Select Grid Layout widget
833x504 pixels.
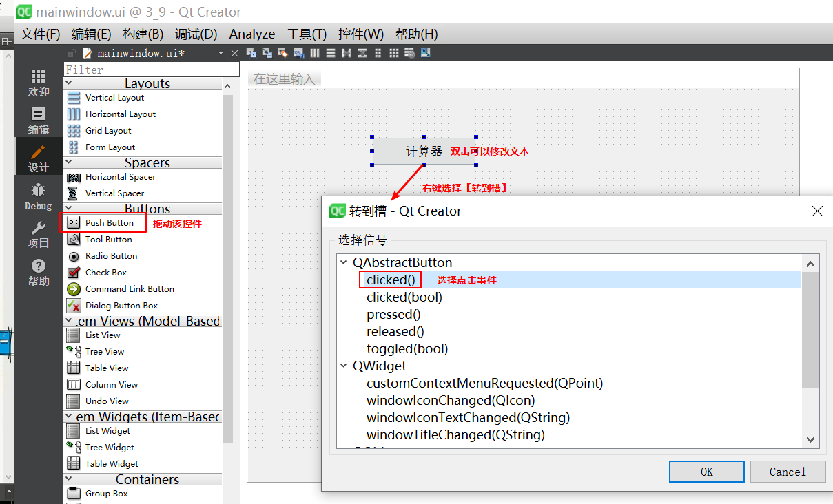(108, 131)
